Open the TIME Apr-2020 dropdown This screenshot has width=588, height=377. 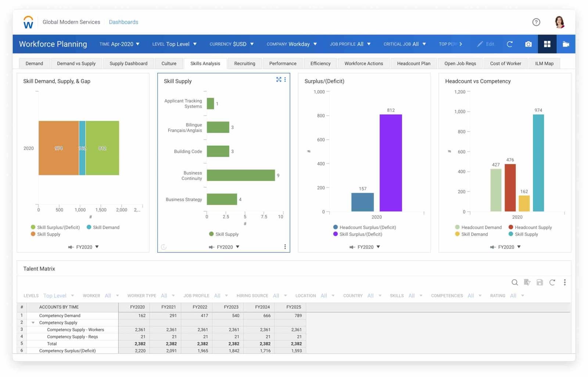pyautogui.click(x=120, y=44)
